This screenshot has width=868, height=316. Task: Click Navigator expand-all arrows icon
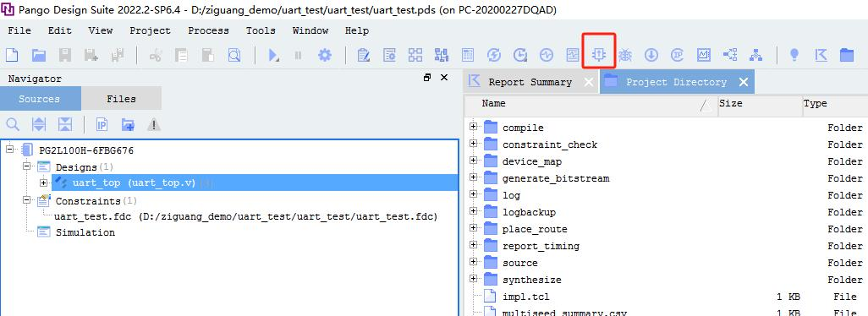click(38, 125)
